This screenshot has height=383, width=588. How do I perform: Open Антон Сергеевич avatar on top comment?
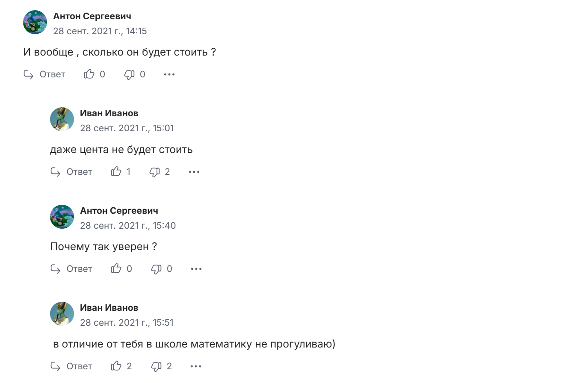pyautogui.click(x=35, y=22)
